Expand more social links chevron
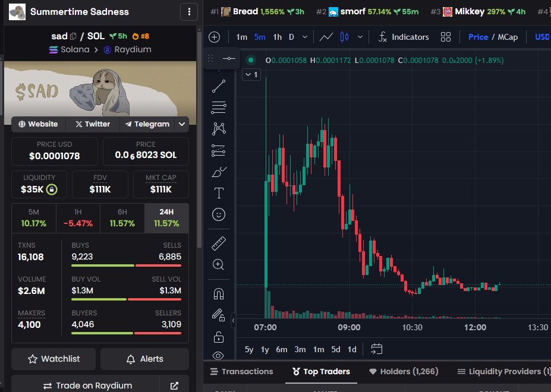551x392 pixels. coord(182,124)
